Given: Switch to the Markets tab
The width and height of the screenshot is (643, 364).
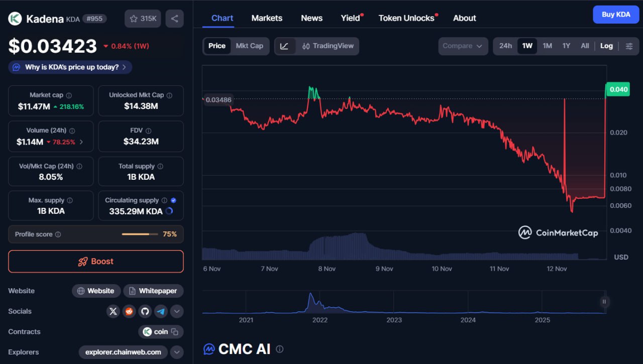Looking at the screenshot, I should click(267, 18).
